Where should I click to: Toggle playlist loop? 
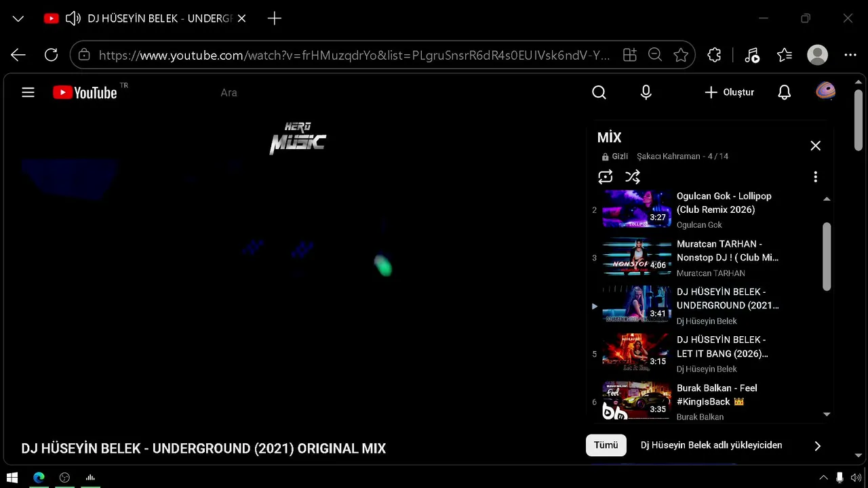pos(605,177)
